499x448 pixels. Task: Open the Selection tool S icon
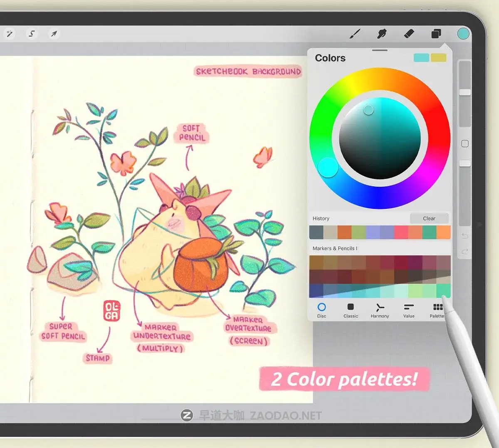[32, 34]
